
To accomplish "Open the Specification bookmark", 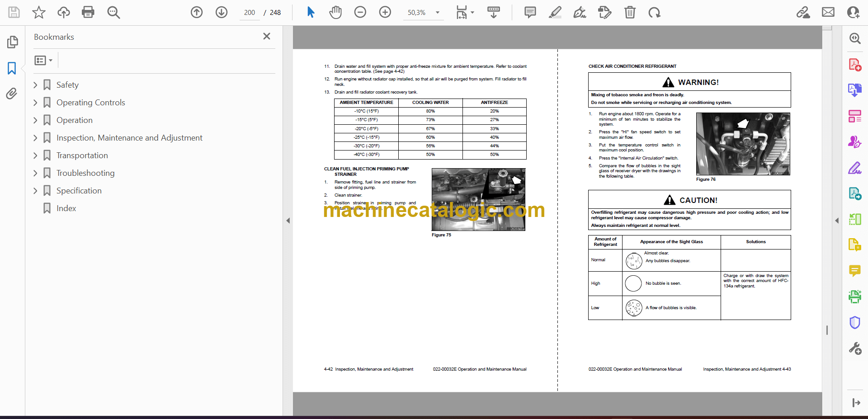I will point(79,191).
